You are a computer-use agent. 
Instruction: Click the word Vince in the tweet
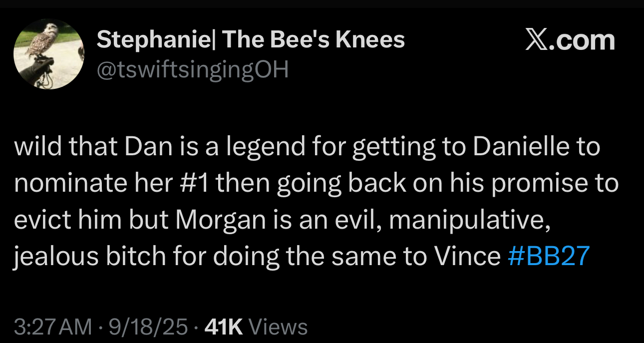coord(467,256)
